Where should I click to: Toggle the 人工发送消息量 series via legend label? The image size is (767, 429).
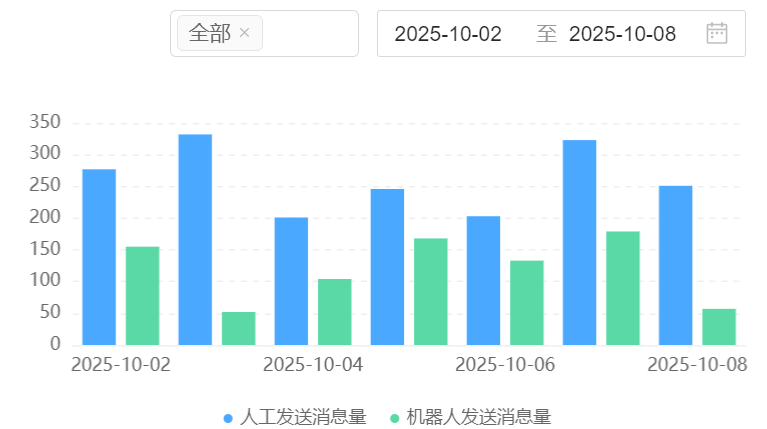click(302, 417)
